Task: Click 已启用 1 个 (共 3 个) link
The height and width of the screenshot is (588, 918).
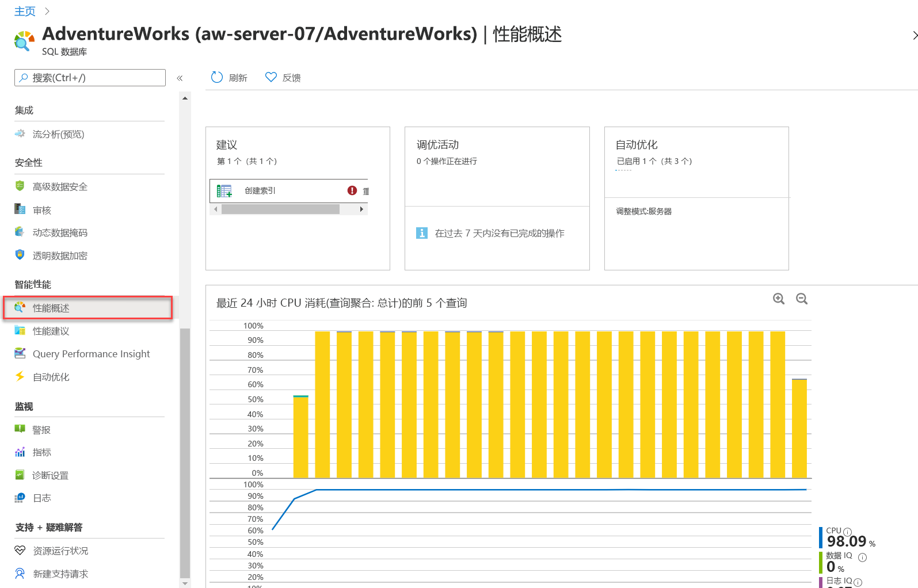Action: tap(654, 161)
